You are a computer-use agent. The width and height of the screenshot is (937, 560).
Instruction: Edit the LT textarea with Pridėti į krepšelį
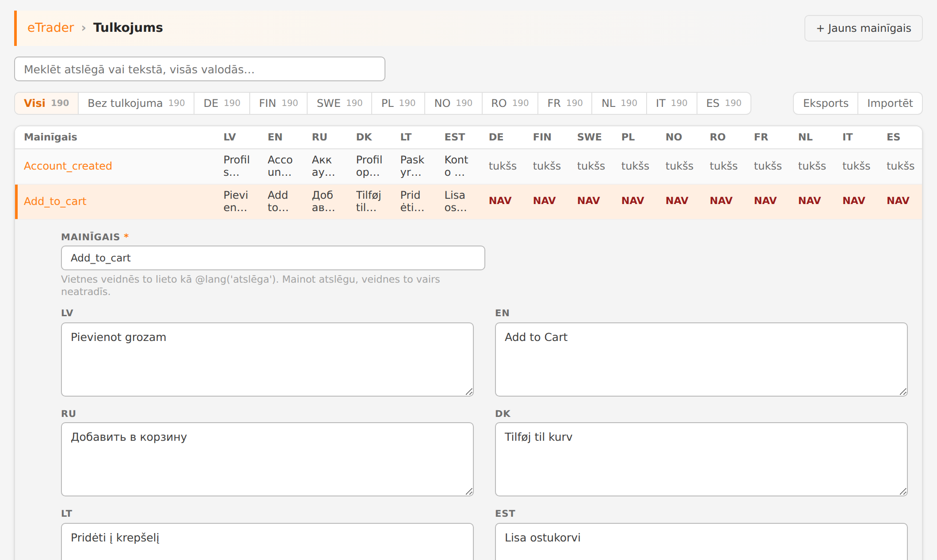[267, 542]
